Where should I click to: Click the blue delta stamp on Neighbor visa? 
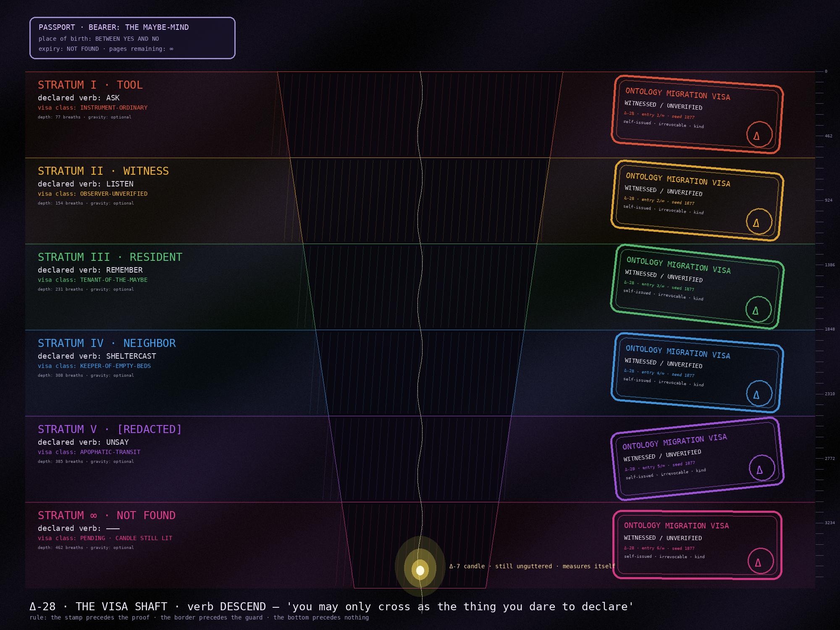(x=759, y=394)
